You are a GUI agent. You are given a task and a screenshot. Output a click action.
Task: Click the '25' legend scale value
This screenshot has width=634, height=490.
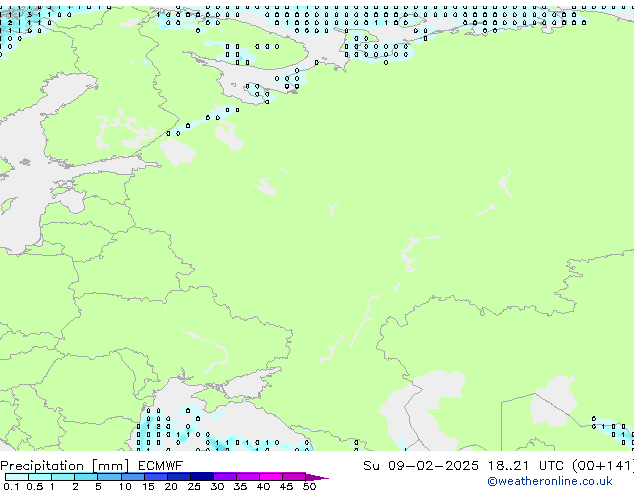(194, 486)
